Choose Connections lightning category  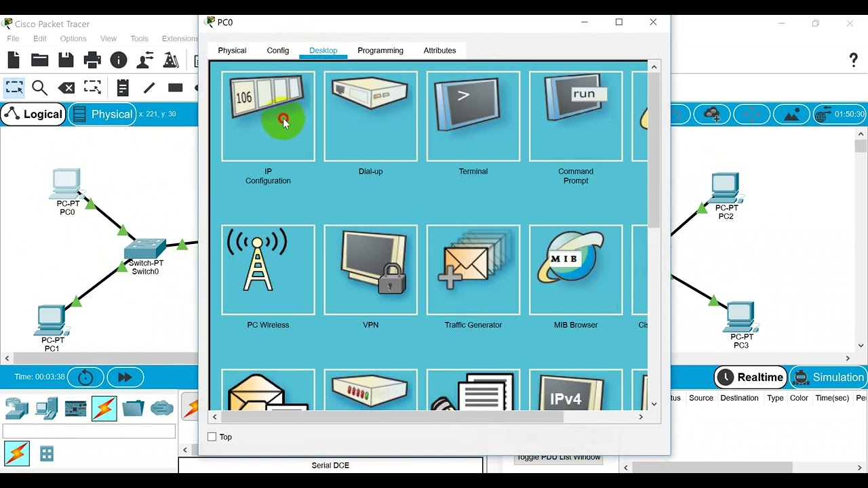click(x=104, y=408)
